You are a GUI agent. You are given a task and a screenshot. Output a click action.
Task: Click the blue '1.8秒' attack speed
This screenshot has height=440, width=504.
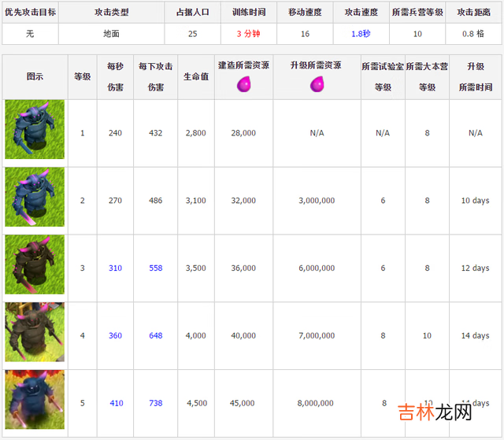(361, 34)
